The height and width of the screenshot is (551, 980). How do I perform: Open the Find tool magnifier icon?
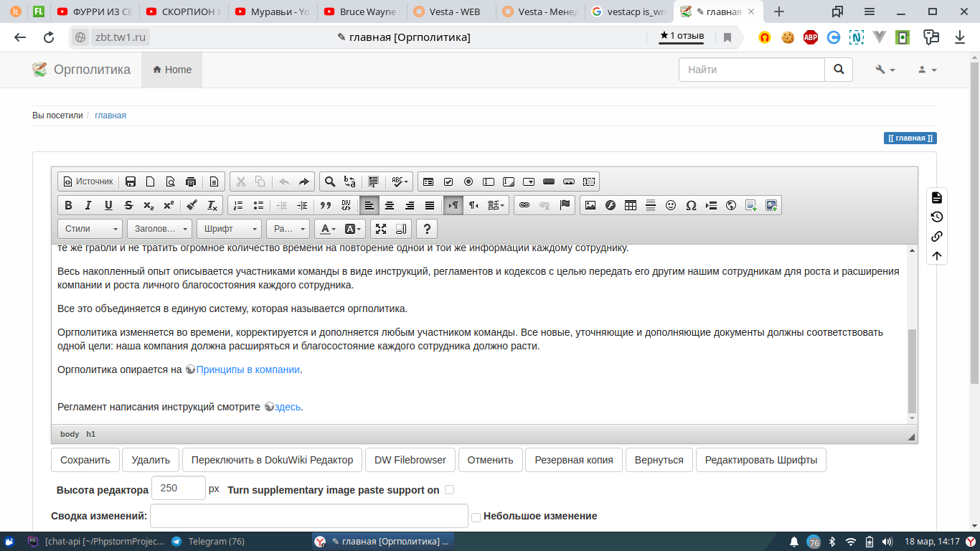coord(330,182)
